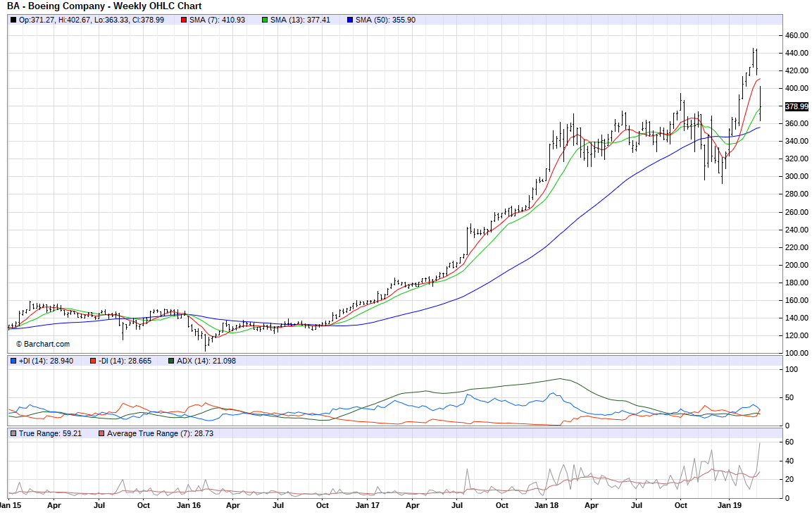The width and height of the screenshot is (812, 527).
Task: Click the 460.00 price axis label
Action: [797, 36]
